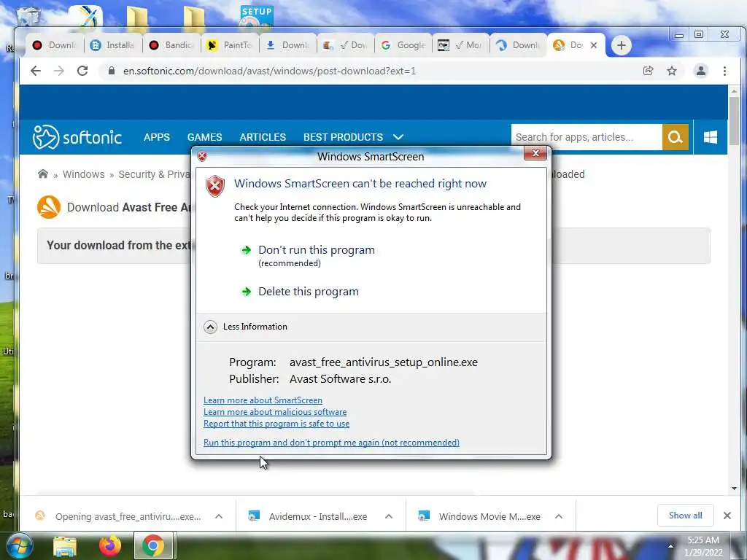
Task: Click Show all downloads button
Action: (685, 516)
